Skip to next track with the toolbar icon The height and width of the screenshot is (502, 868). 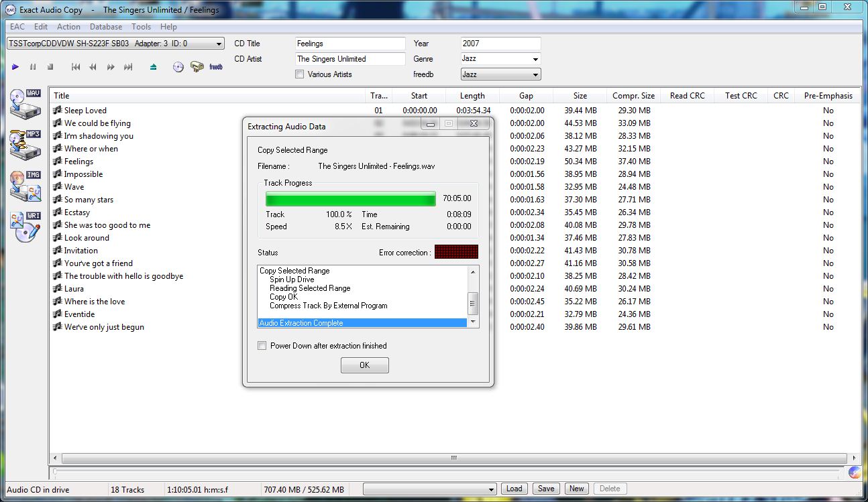[x=128, y=67]
